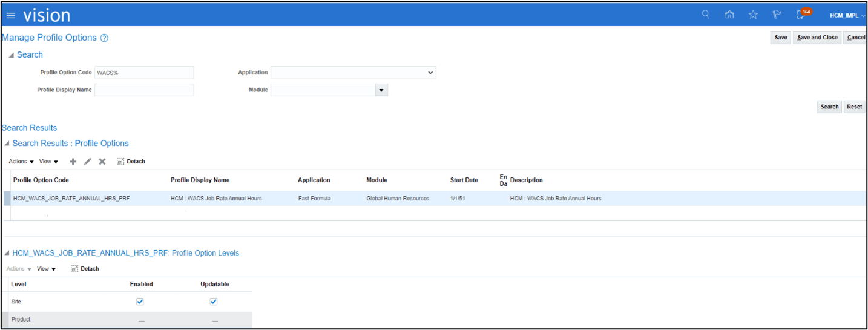The height and width of the screenshot is (330, 868).
Task: Click the Module input field
Action: [323, 90]
